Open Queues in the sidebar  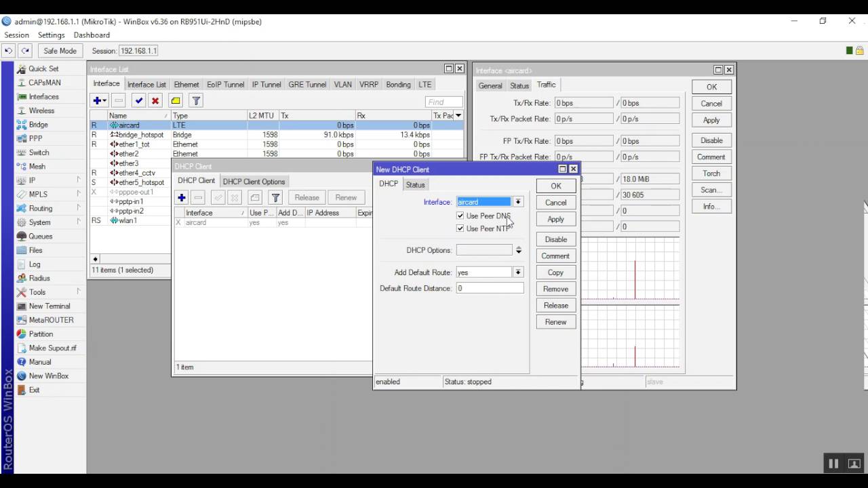pos(41,237)
